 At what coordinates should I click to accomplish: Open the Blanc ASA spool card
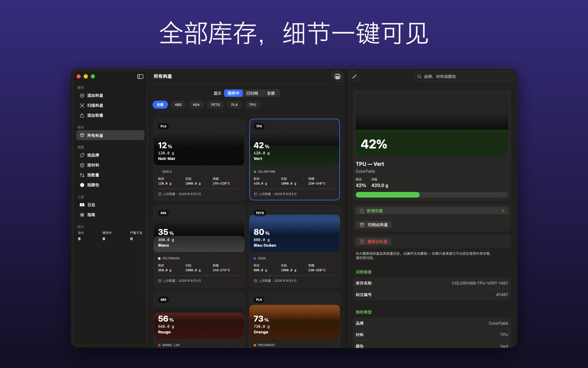(x=199, y=246)
